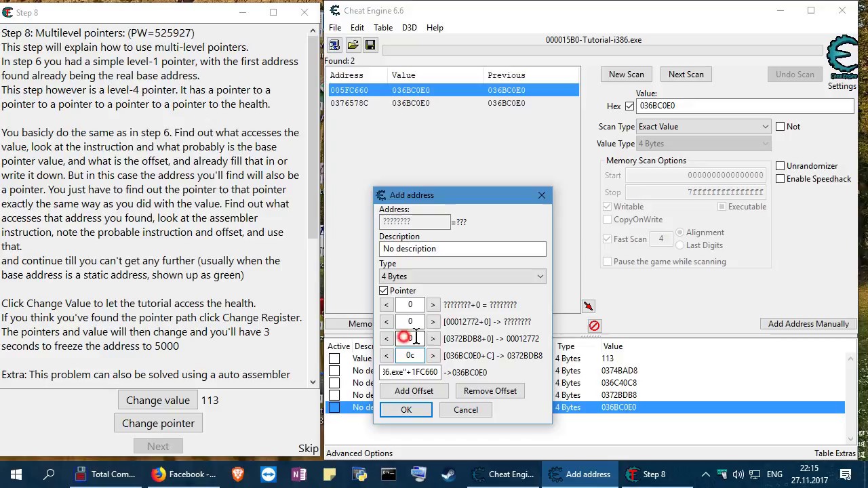Increase offset on the [036BC0E0+C] row
This screenshot has height=488, width=868.
point(433,356)
